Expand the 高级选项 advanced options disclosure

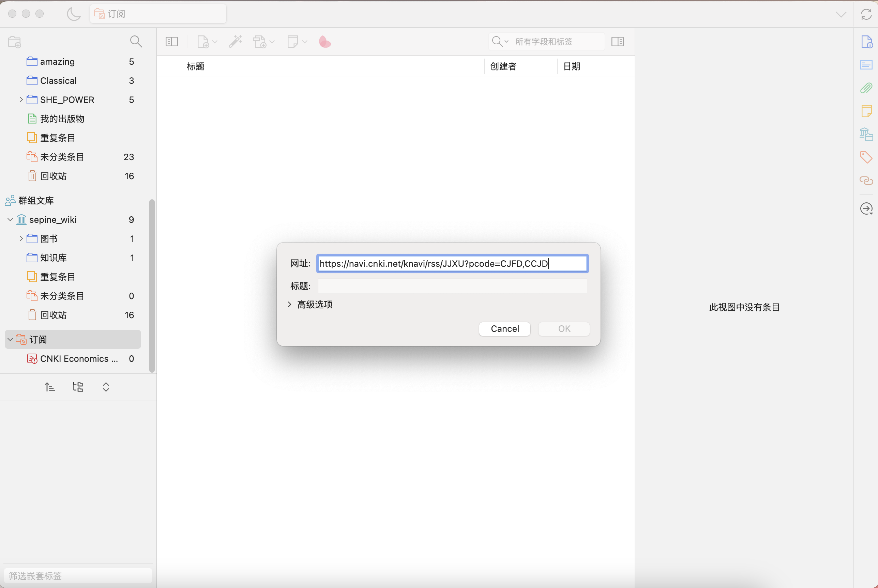[289, 305]
